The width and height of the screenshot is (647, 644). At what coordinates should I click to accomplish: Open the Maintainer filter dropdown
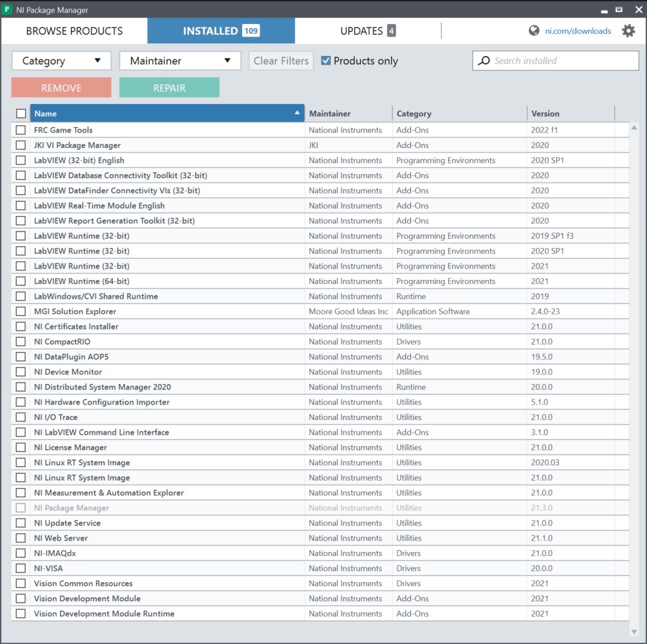tap(180, 61)
